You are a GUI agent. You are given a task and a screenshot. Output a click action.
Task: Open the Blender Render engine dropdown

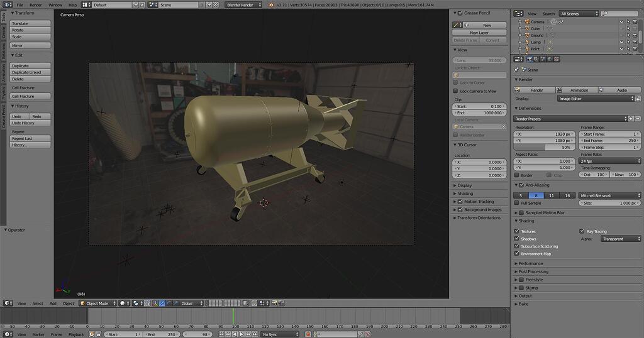(x=243, y=5)
